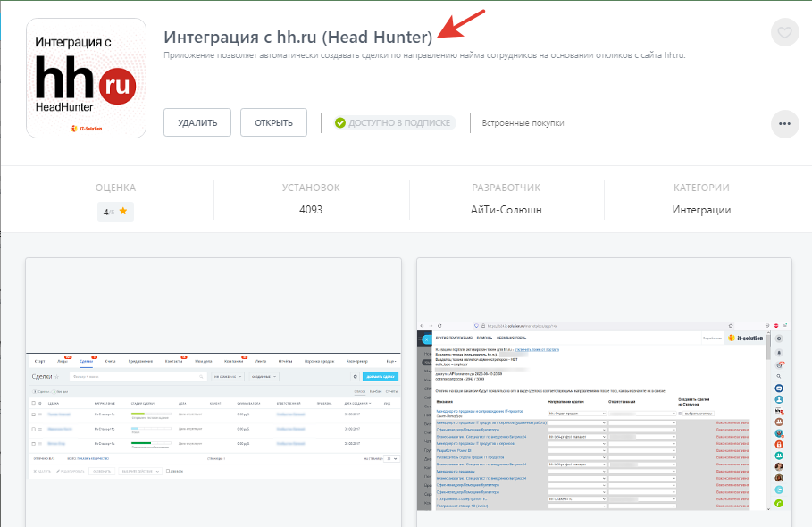This screenshot has height=527, width=812.
Task: Open the Интеграции category
Action: [x=701, y=210]
